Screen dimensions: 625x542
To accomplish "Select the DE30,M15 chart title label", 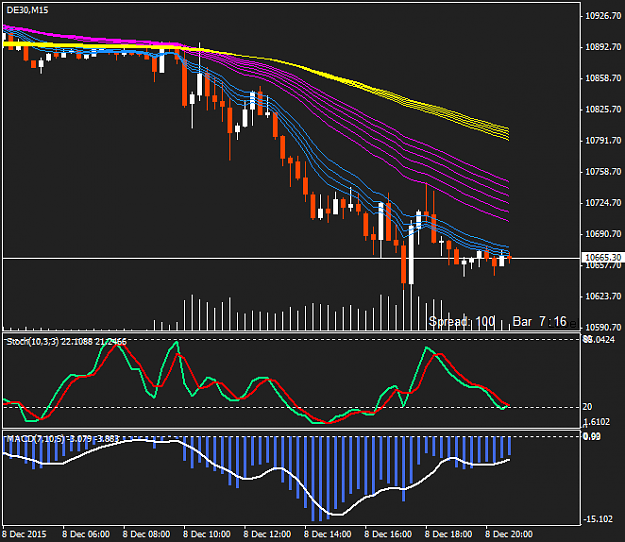I will 28,10.
